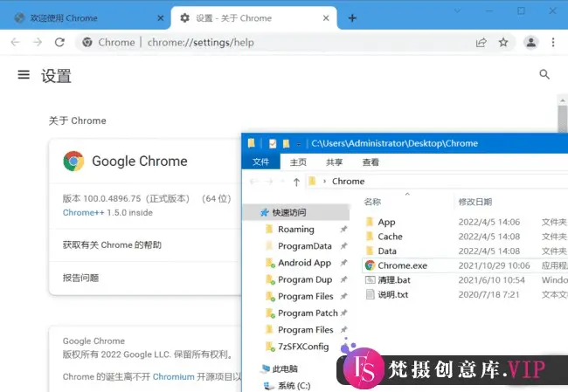
Task: Open Chrome three-dot menu
Action: pos(553,43)
